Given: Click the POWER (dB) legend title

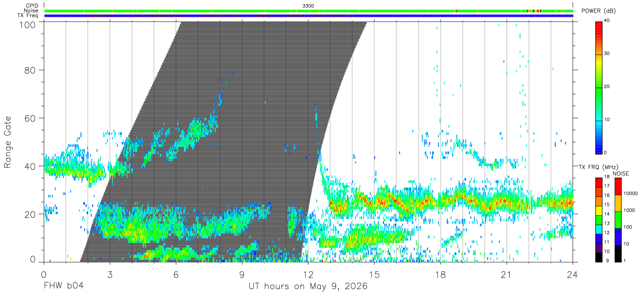Looking at the screenshot, I should (599, 10).
